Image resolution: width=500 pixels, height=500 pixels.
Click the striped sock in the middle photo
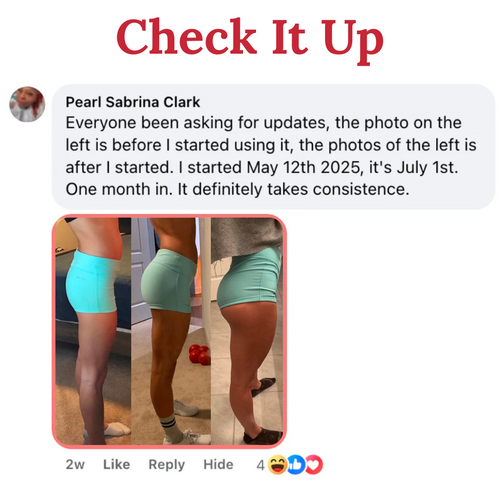169,427
